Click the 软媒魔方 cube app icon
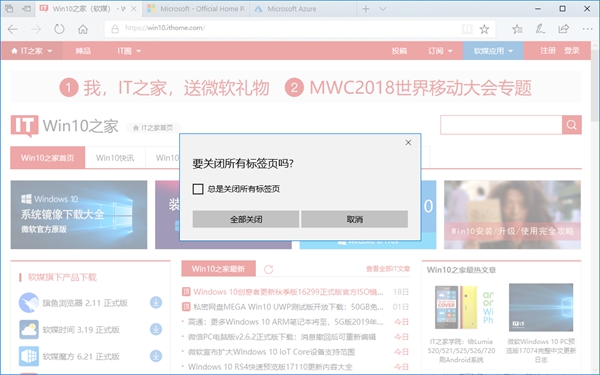This screenshot has width=600, height=375. tap(29, 356)
